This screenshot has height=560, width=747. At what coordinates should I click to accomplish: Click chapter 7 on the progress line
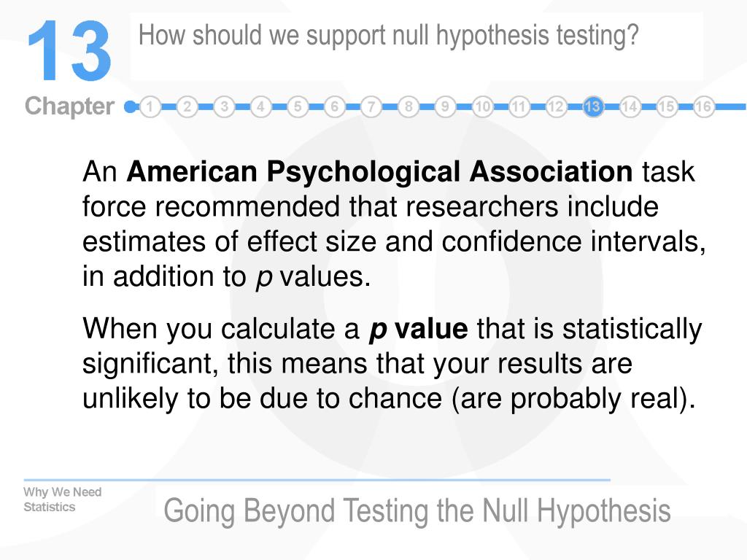(371, 106)
